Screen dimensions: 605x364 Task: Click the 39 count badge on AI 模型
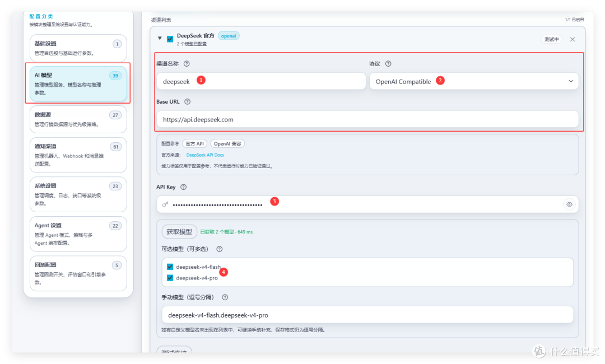pos(115,76)
